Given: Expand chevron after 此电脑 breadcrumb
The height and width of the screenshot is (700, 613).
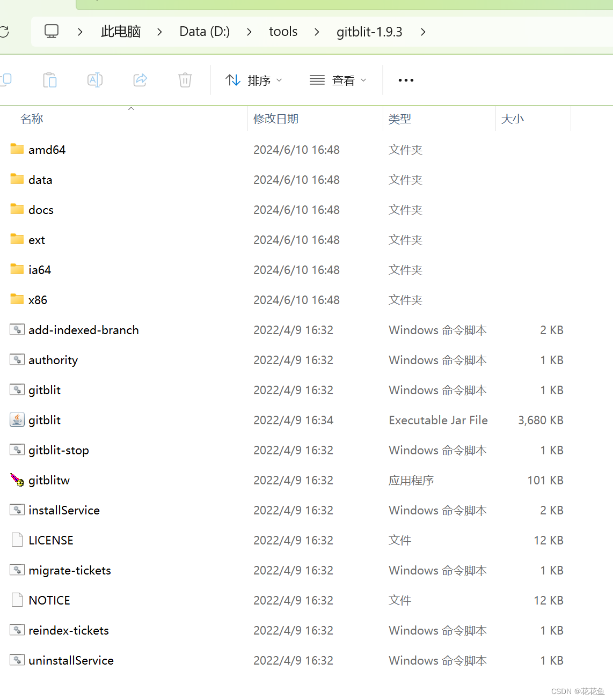Looking at the screenshot, I should 159,32.
